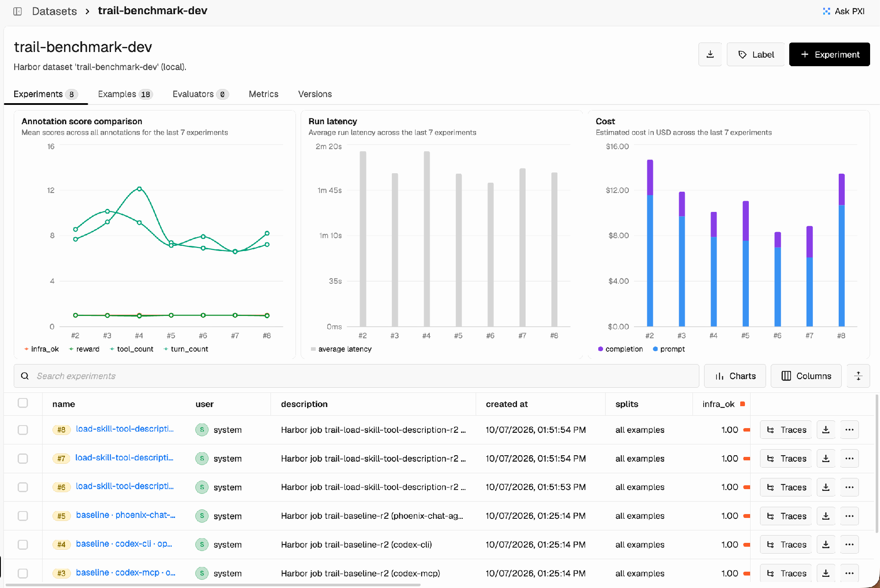This screenshot has width=880, height=588.
Task: Open more options for experiment #4
Action: point(849,545)
